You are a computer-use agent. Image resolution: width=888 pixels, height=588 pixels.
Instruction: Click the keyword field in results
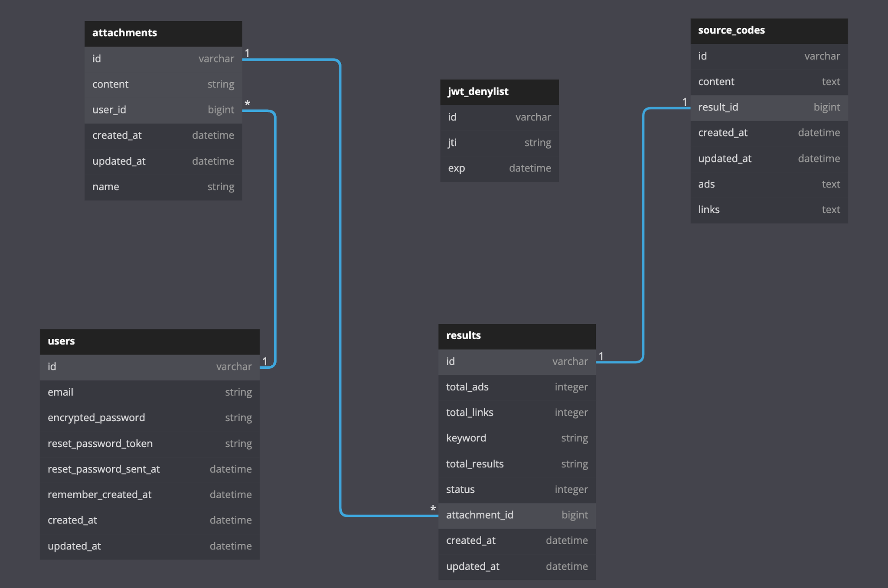click(517, 438)
